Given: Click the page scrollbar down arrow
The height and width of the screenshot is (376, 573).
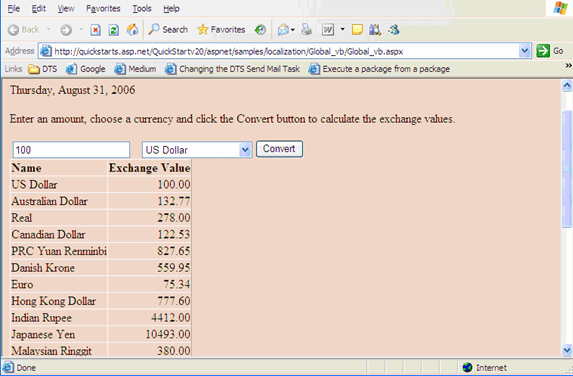Looking at the screenshot, I should (567, 350).
